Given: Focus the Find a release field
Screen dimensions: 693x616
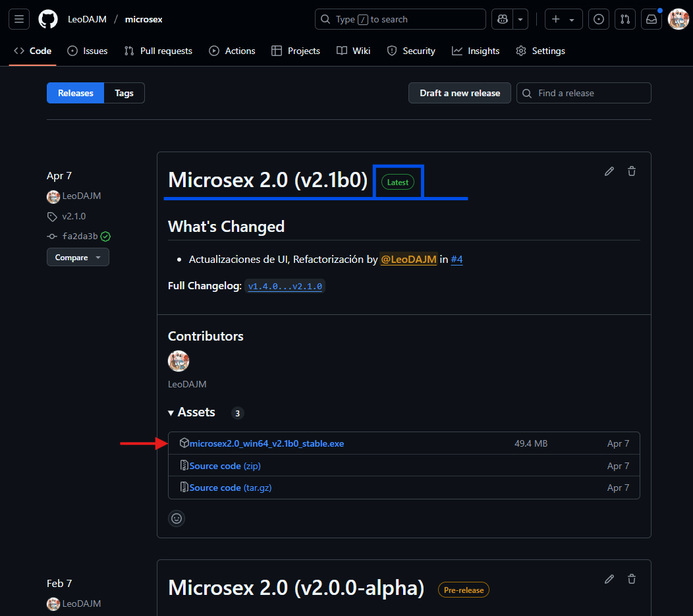Looking at the screenshot, I should (584, 93).
